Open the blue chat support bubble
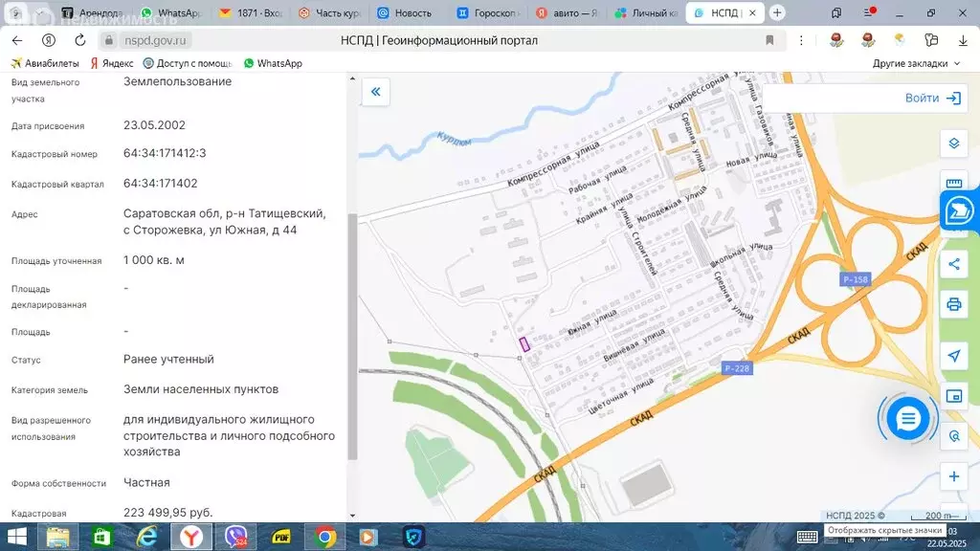Screen dimensions: 980x551 click(907, 419)
